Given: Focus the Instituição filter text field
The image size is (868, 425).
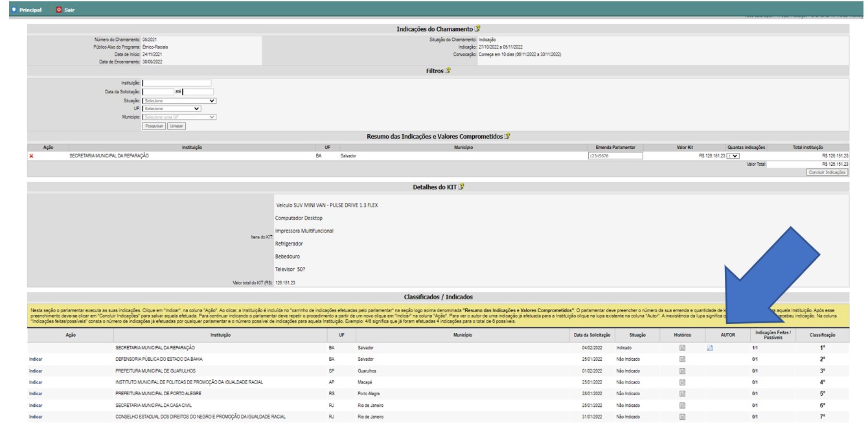Looking at the screenshot, I should [x=177, y=83].
